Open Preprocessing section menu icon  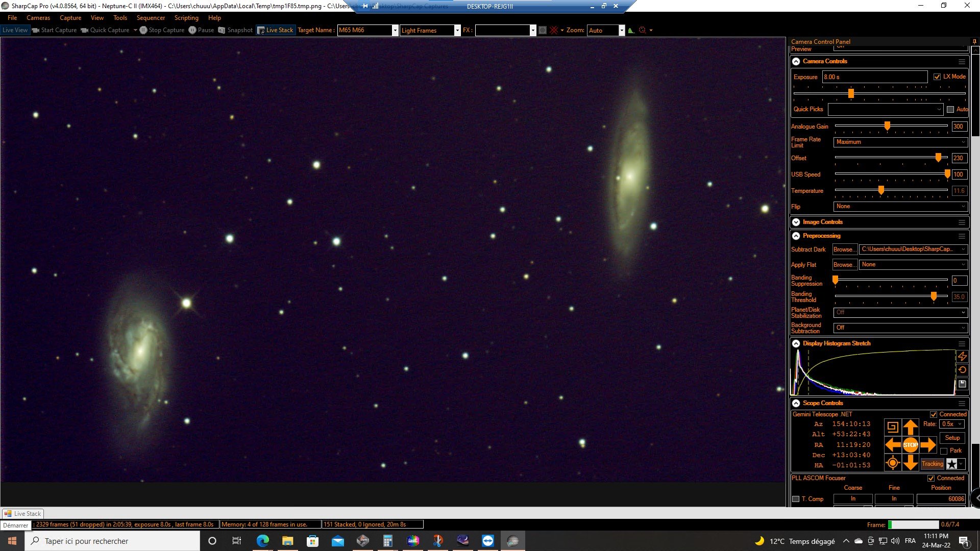pos(962,236)
